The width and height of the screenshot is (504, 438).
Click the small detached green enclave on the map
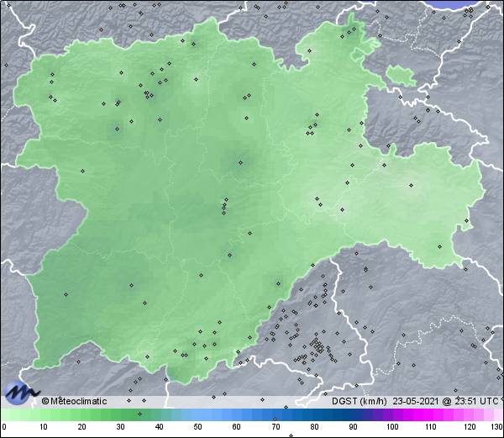click(401, 75)
